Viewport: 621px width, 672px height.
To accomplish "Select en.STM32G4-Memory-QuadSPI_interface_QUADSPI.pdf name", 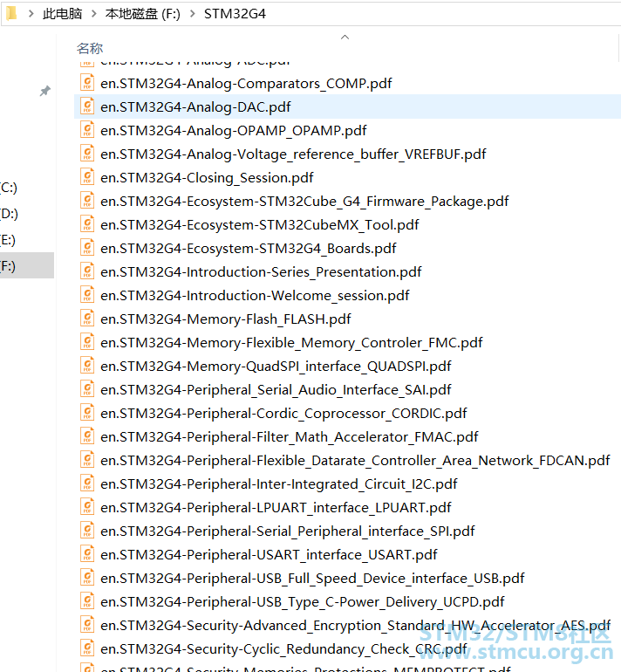I will point(276,366).
